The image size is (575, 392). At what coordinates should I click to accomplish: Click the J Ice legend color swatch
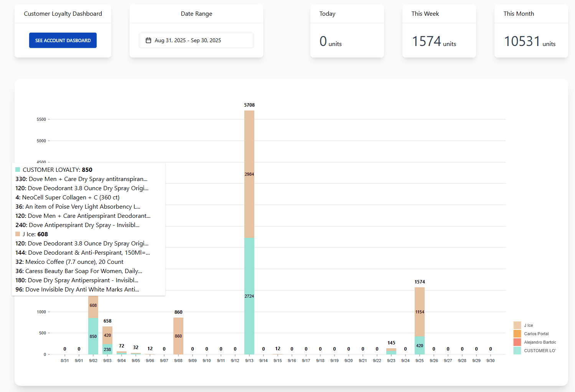[517, 325]
